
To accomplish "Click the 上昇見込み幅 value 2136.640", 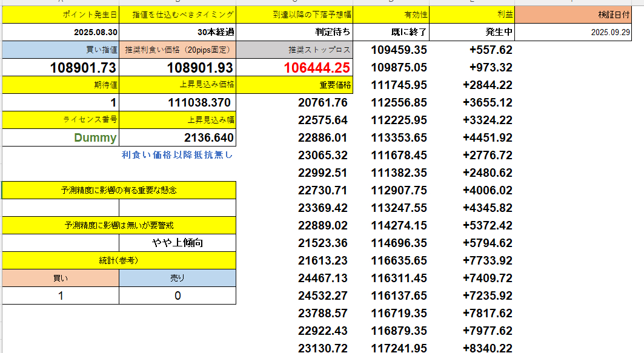I will (178, 137).
